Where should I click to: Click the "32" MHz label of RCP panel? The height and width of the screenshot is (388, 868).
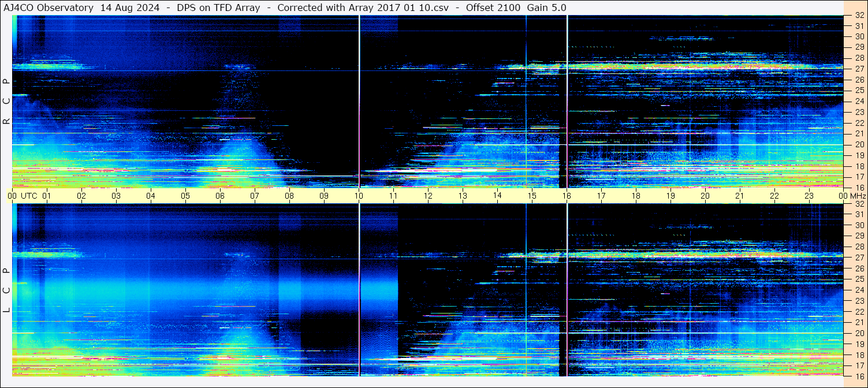coord(859,16)
